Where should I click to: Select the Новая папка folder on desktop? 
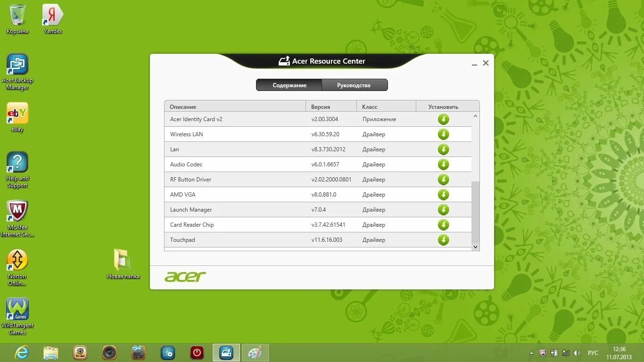[123, 263]
